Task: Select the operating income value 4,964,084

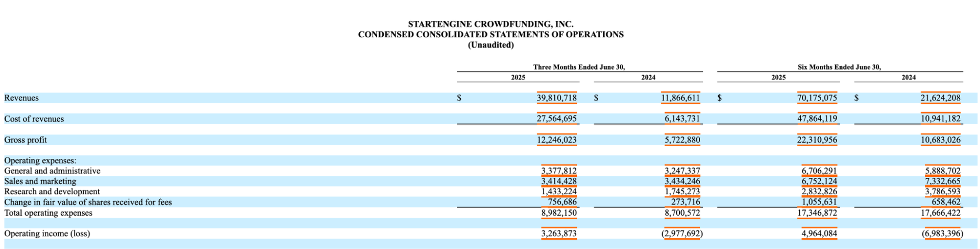Action: click(x=819, y=234)
